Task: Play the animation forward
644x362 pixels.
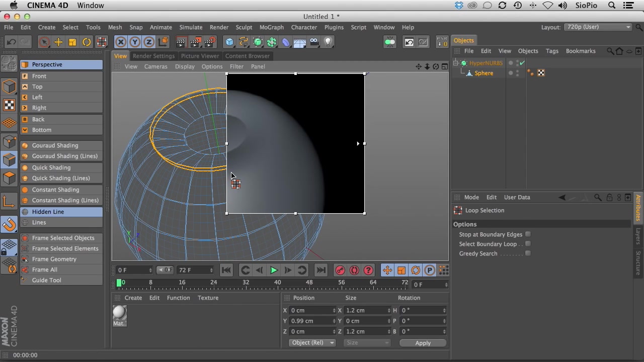Action: [x=274, y=270]
